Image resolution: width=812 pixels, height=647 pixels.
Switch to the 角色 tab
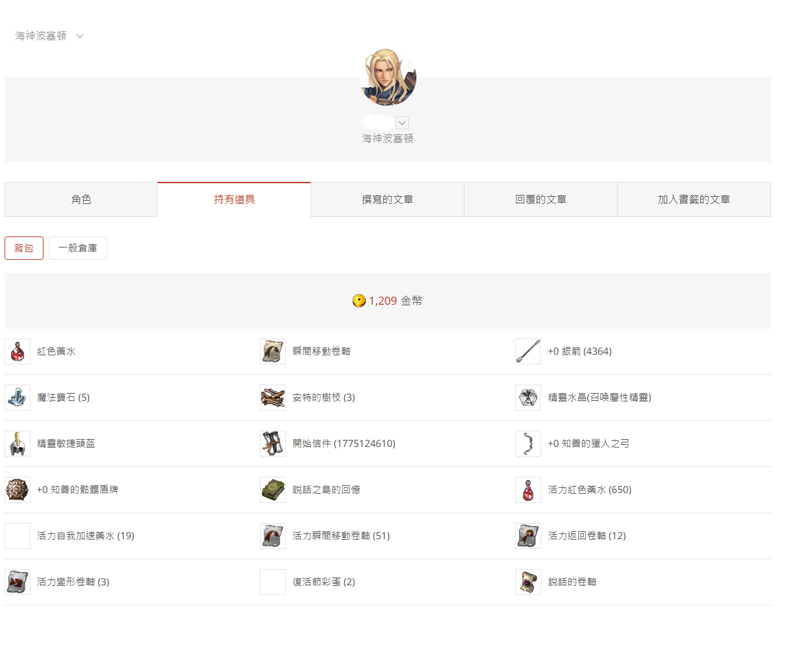[x=81, y=199]
